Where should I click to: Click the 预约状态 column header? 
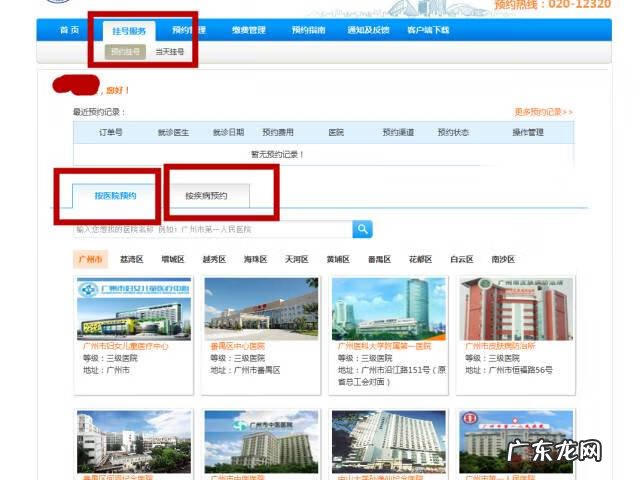(453, 132)
